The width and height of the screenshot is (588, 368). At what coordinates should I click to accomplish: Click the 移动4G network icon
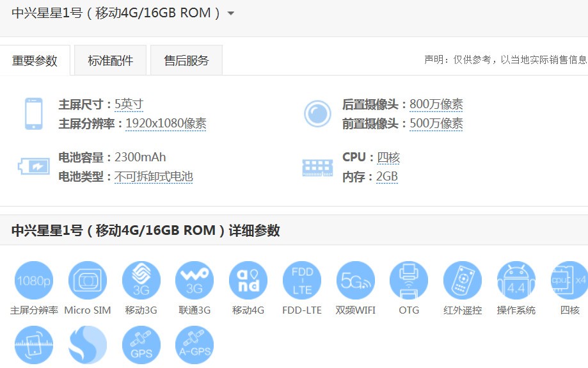tap(248, 280)
